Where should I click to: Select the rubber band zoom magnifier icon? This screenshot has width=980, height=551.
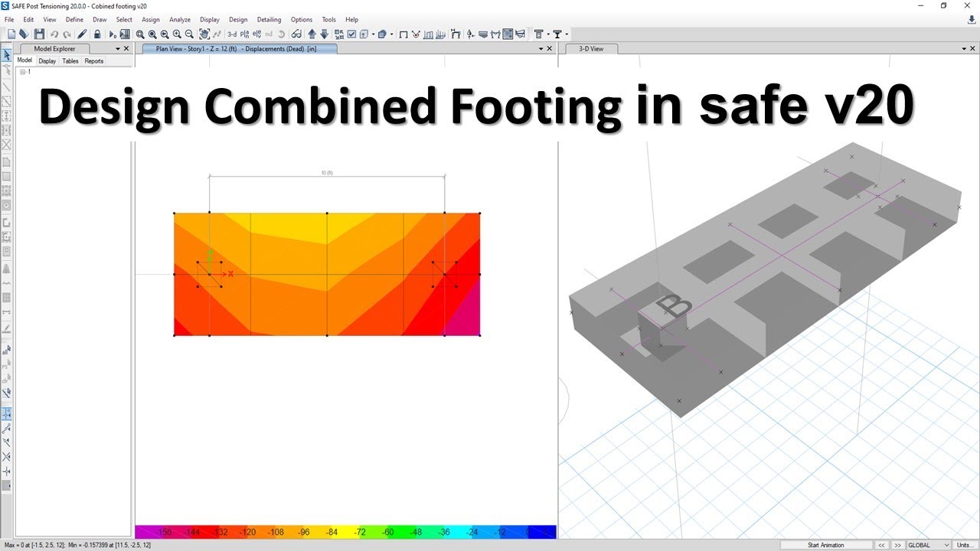(140, 34)
